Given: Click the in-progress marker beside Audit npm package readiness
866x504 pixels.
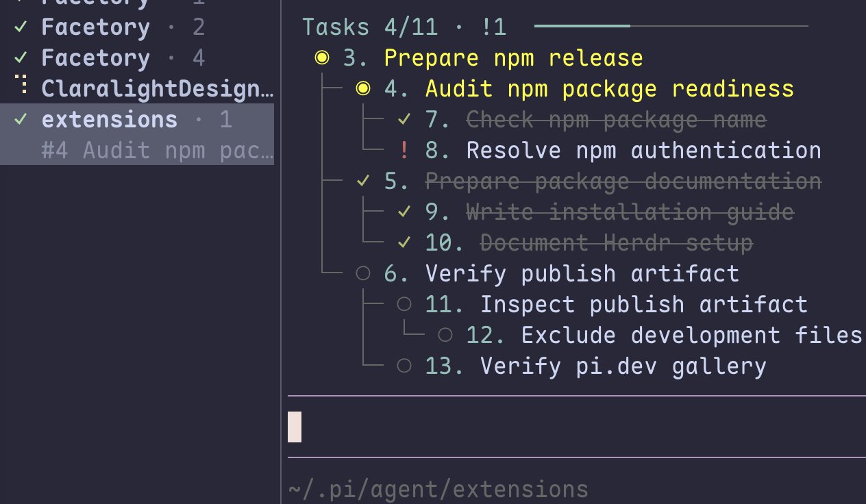Looking at the screenshot, I should pyautogui.click(x=363, y=88).
